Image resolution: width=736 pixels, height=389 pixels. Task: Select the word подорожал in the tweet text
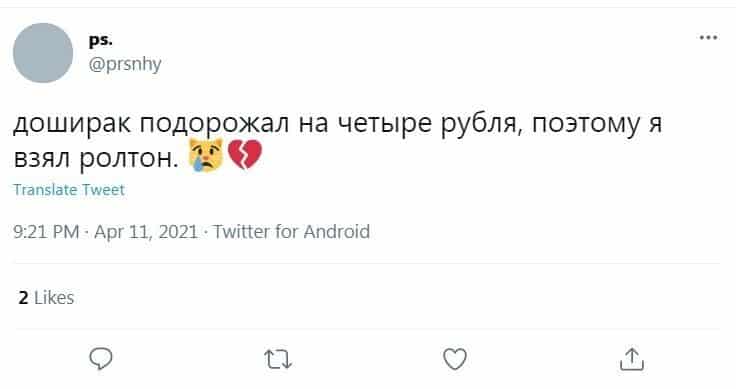point(215,125)
